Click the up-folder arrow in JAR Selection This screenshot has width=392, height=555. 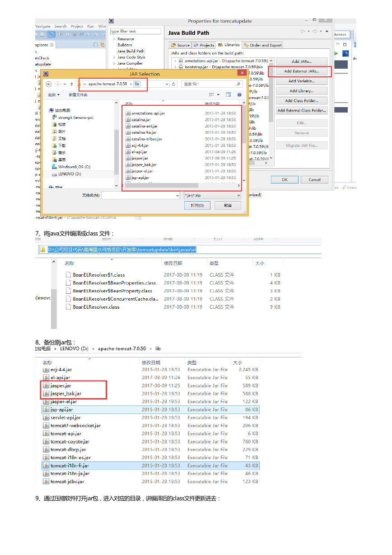(71, 84)
